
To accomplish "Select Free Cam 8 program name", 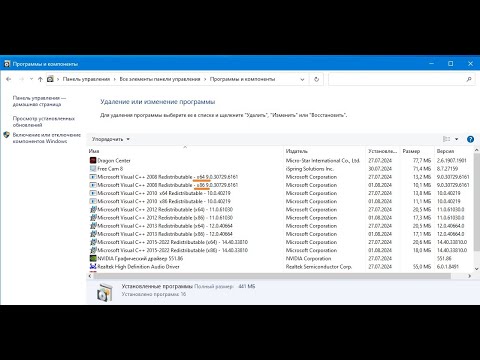I will (110, 169).
